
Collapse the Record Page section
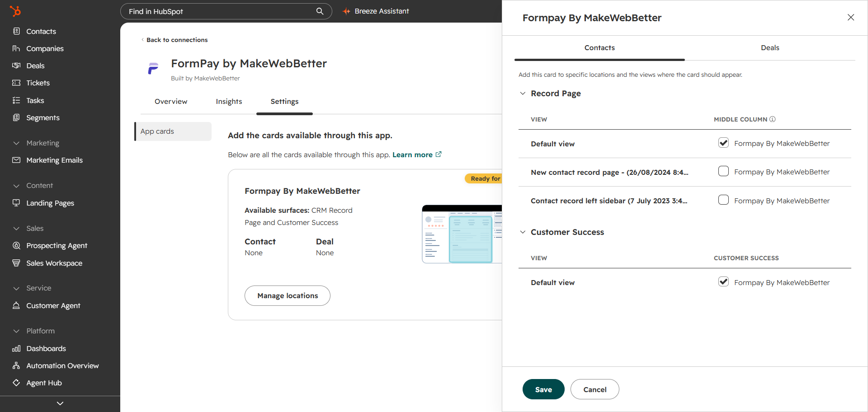tap(523, 94)
